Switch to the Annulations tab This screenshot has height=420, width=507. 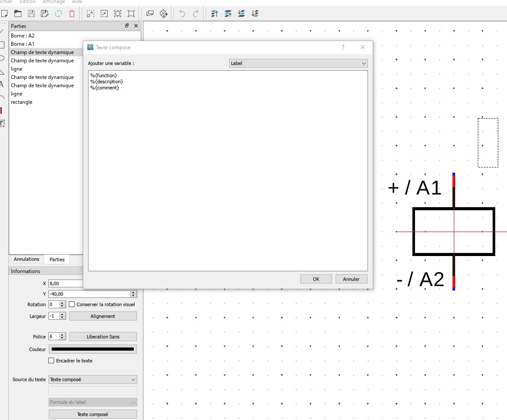pos(27,259)
